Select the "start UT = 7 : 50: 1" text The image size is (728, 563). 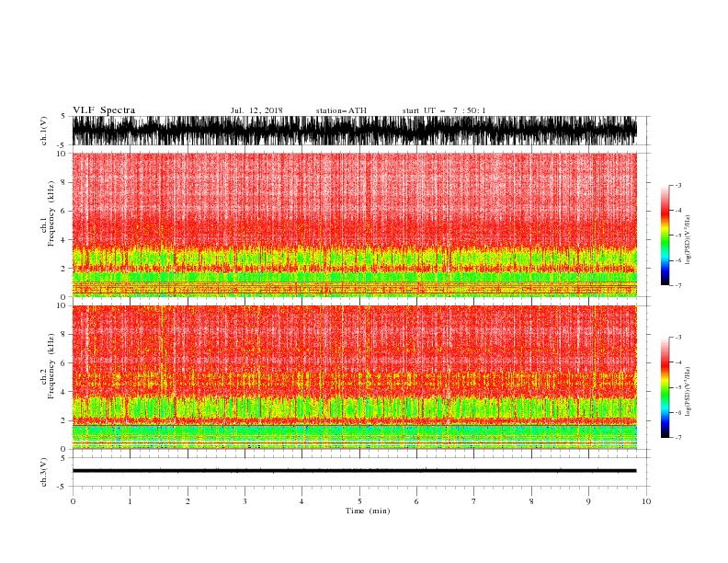pyautogui.click(x=444, y=110)
